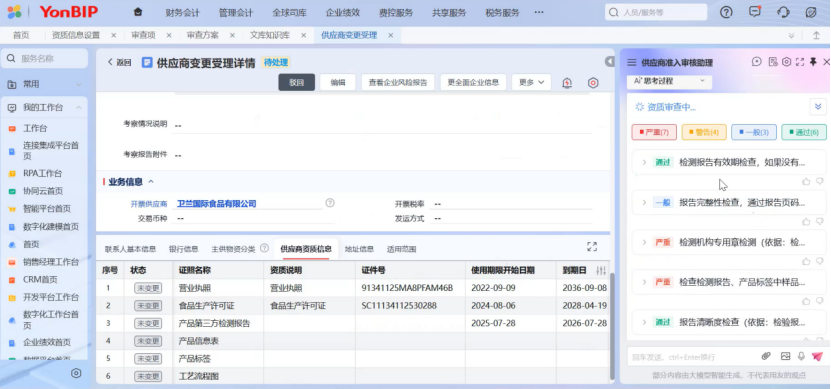This screenshot has height=389, width=831.
Task: Activate microphone voice input in chat box
Action: 801,356
